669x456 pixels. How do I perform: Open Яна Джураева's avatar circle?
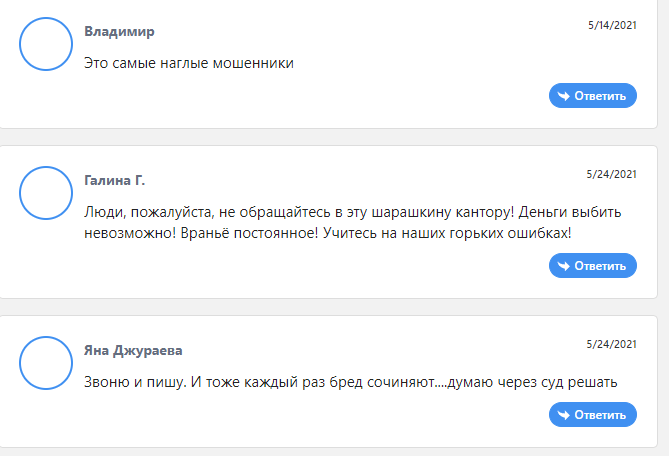[x=46, y=363]
